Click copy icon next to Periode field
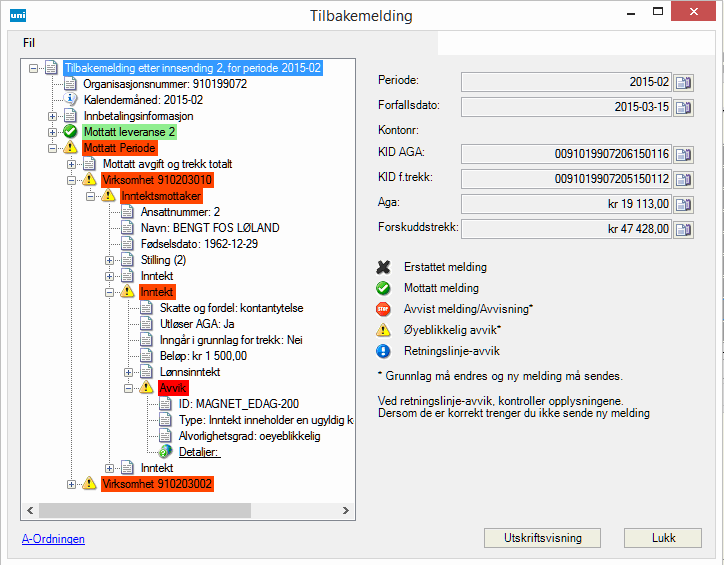This screenshot has height=565, width=724. click(683, 82)
